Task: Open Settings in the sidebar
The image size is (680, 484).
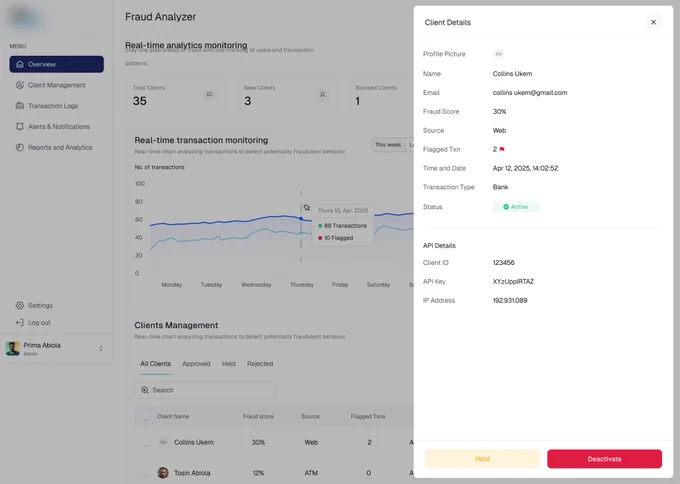Action: pos(40,305)
